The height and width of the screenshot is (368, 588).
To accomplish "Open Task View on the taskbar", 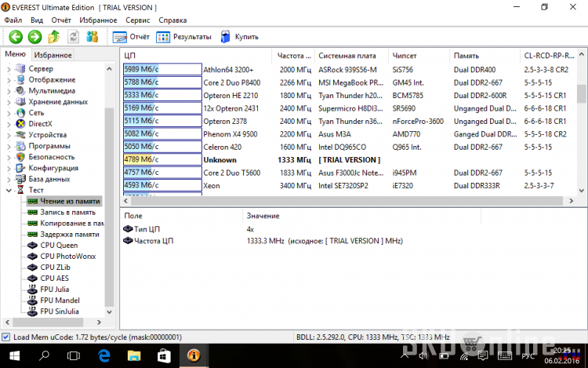I will pos(74,355).
